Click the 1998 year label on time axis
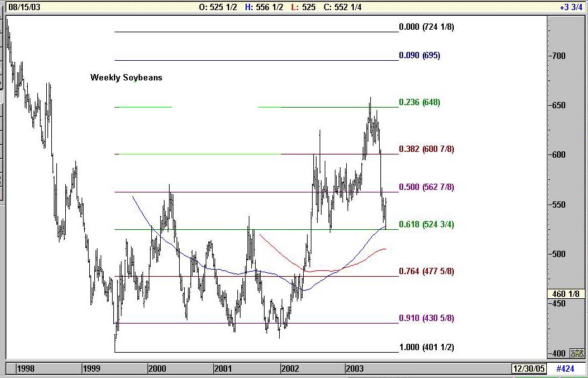This screenshot has height=378, width=588. [26, 369]
